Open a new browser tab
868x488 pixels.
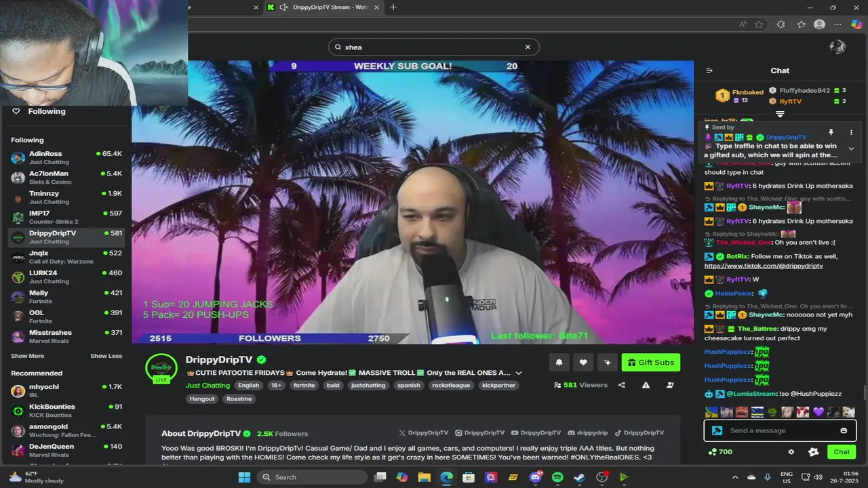click(393, 7)
